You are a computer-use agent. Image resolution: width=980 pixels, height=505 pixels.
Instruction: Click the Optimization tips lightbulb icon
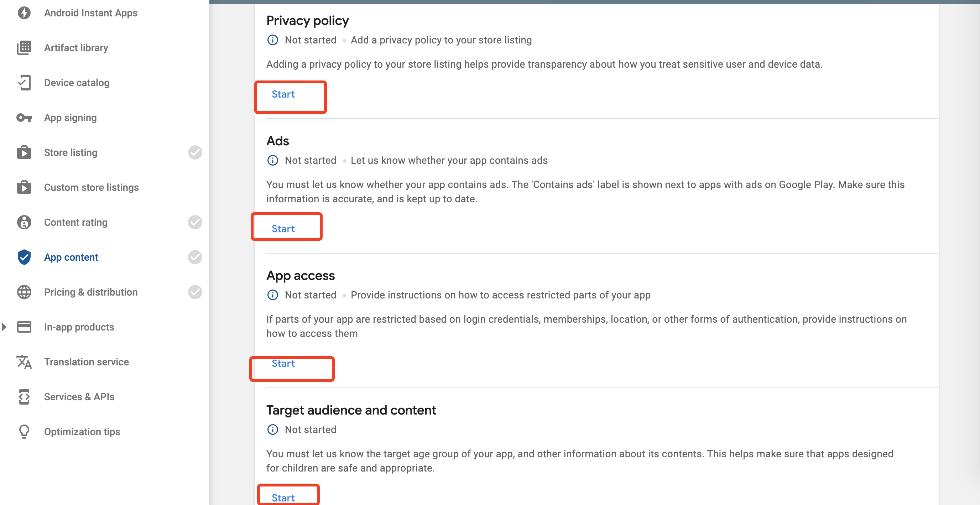pos(24,432)
